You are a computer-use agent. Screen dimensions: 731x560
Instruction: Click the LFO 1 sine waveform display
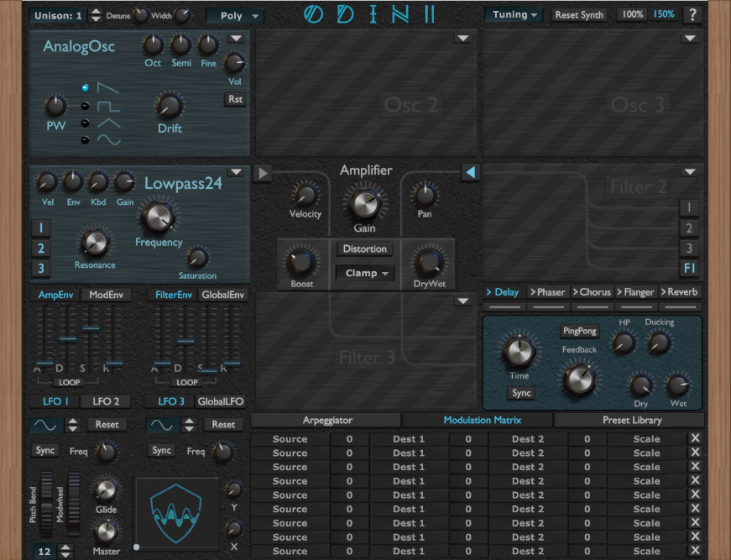pos(47,425)
